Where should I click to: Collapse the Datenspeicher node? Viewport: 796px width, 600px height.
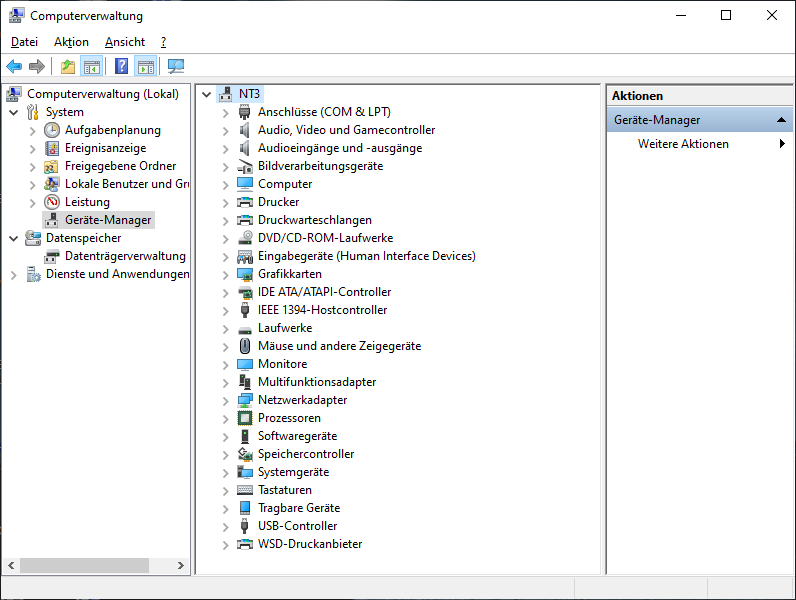(14, 238)
